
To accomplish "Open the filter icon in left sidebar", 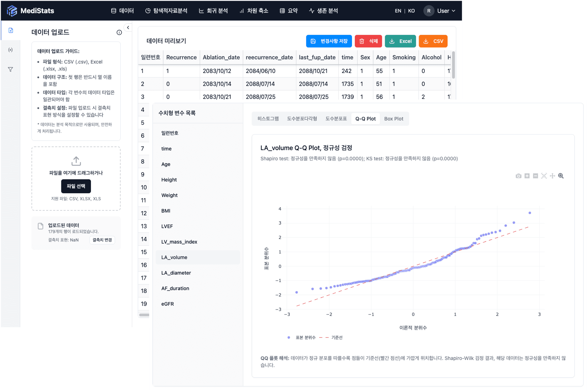I will pos(10,70).
